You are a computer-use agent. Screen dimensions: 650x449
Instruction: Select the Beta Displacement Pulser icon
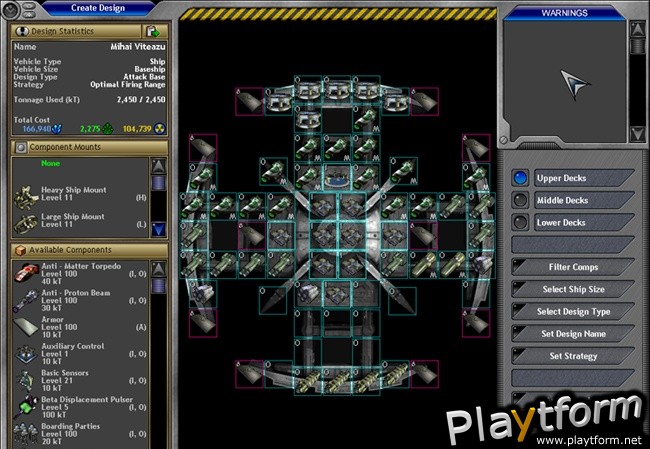click(x=26, y=407)
